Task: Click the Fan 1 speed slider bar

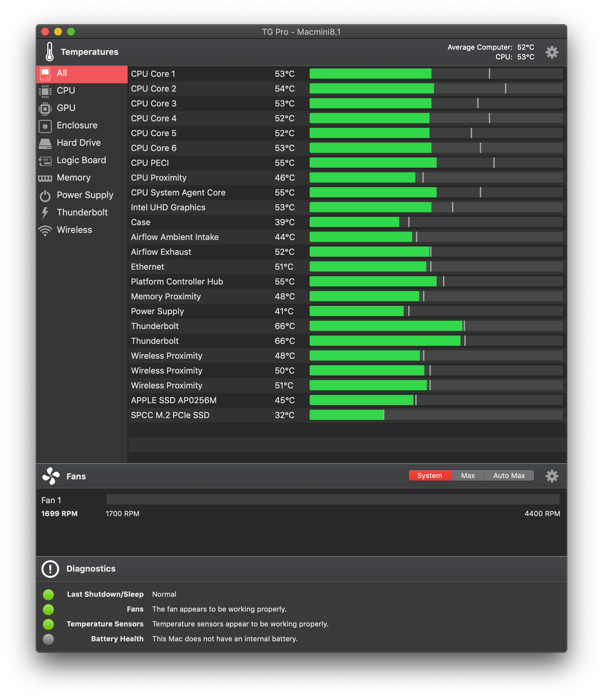Action: coord(332,499)
